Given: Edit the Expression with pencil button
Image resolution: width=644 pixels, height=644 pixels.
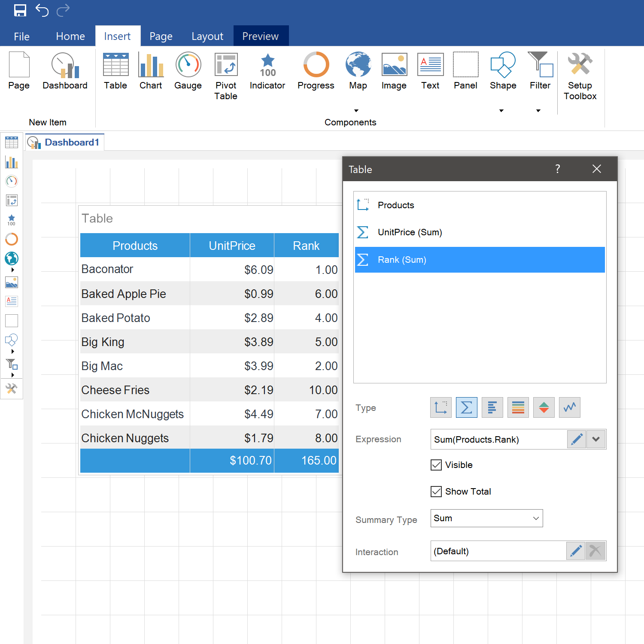Looking at the screenshot, I should tap(577, 439).
